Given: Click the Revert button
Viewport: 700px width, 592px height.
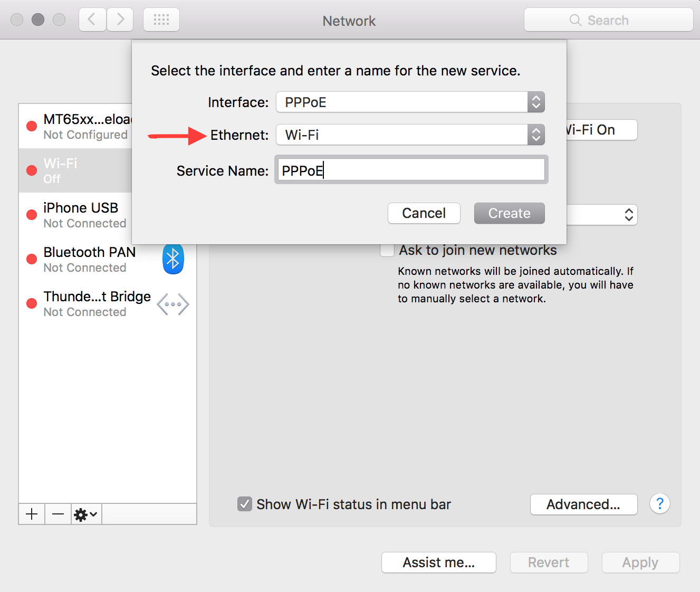Looking at the screenshot, I should click(549, 562).
